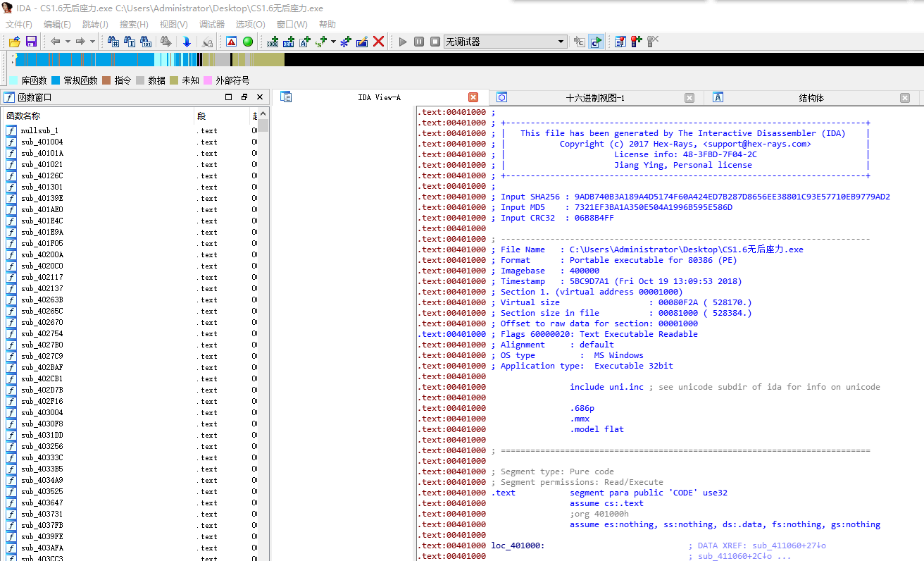Sort by 段 column header
Viewport: 924px width, 561px height.
[x=222, y=116]
